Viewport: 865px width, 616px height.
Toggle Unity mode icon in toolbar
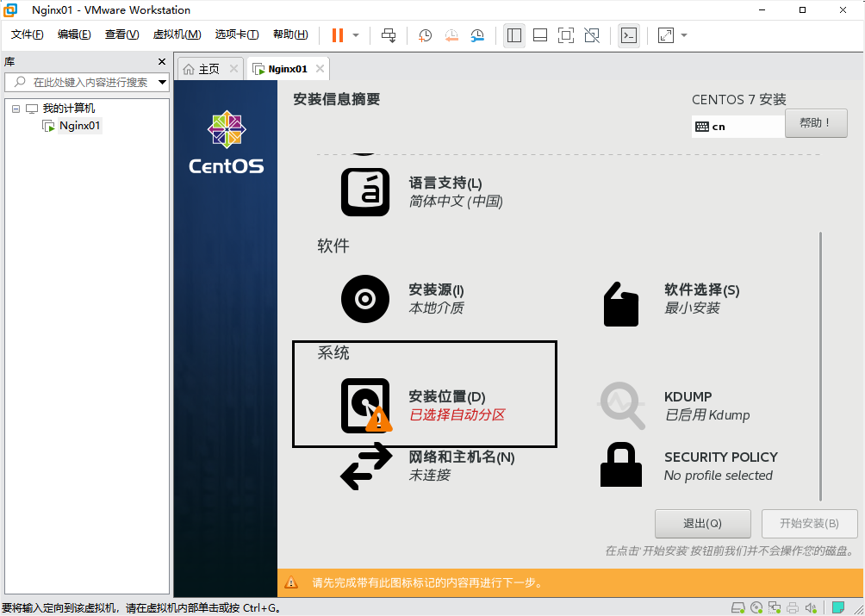point(592,35)
